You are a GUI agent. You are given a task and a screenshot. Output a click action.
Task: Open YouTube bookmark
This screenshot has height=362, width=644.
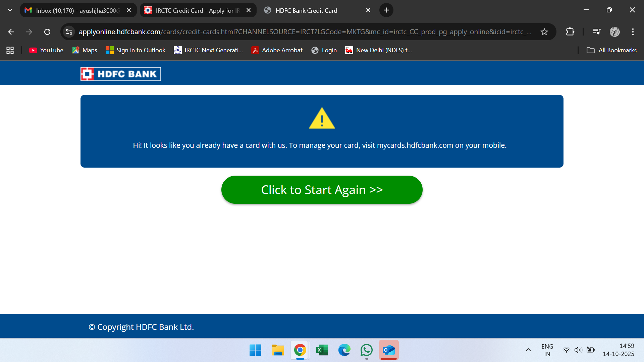pyautogui.click(x=46, y=50)
